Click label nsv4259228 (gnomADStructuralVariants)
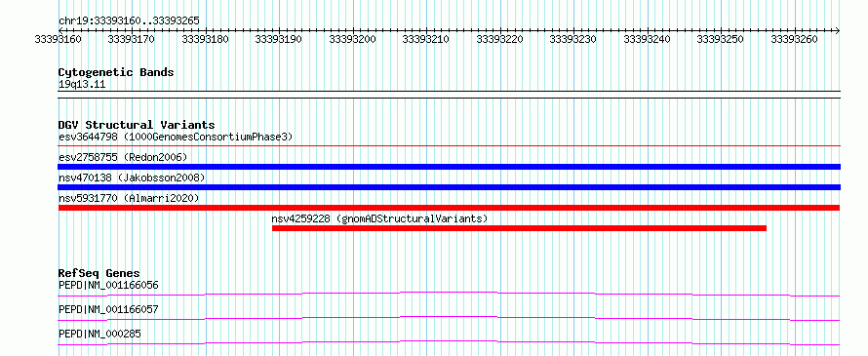The width and height of the screenshot is (868, 356). 379,218
